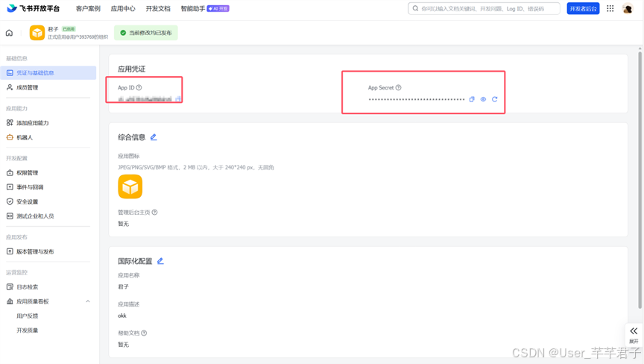Screen dimensions: 644x364
Task: Click the AI 开发 badge
Action: coord(218,9)
